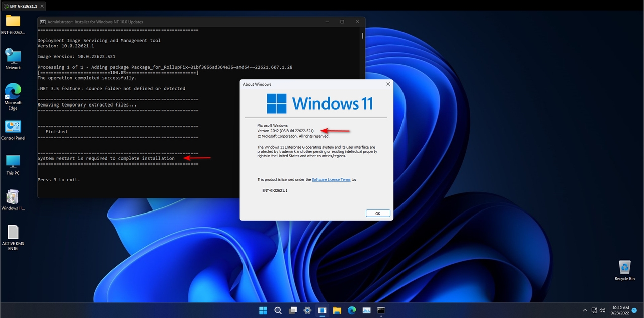The height and width of the screenshot is (318, 644).
Task: Click OK in the About Windows dialog
Action: pos(378,213)
